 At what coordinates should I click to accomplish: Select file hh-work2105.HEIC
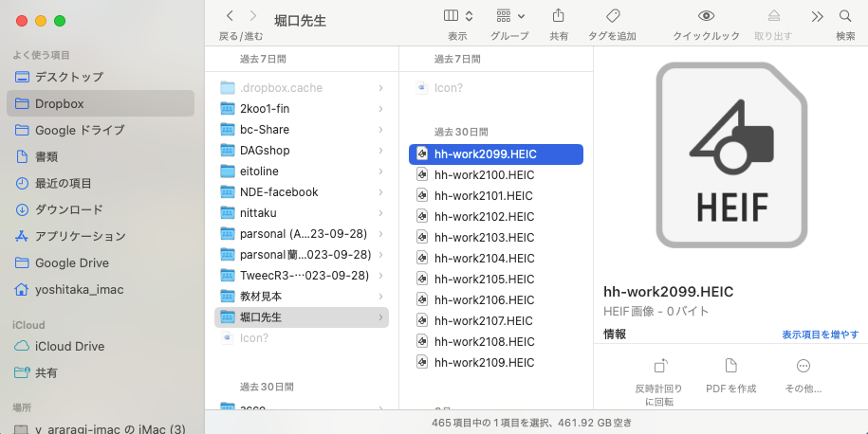496,280
